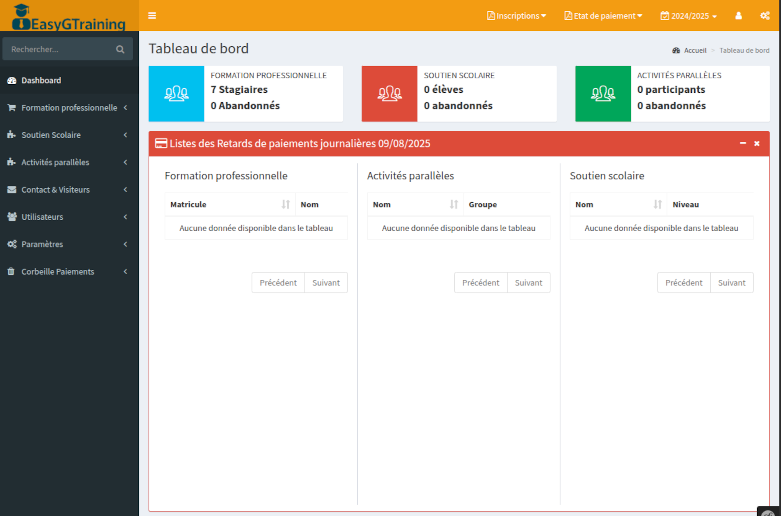Click the blue Formation professionnelle stagiaires icon

tap(176, 94)
